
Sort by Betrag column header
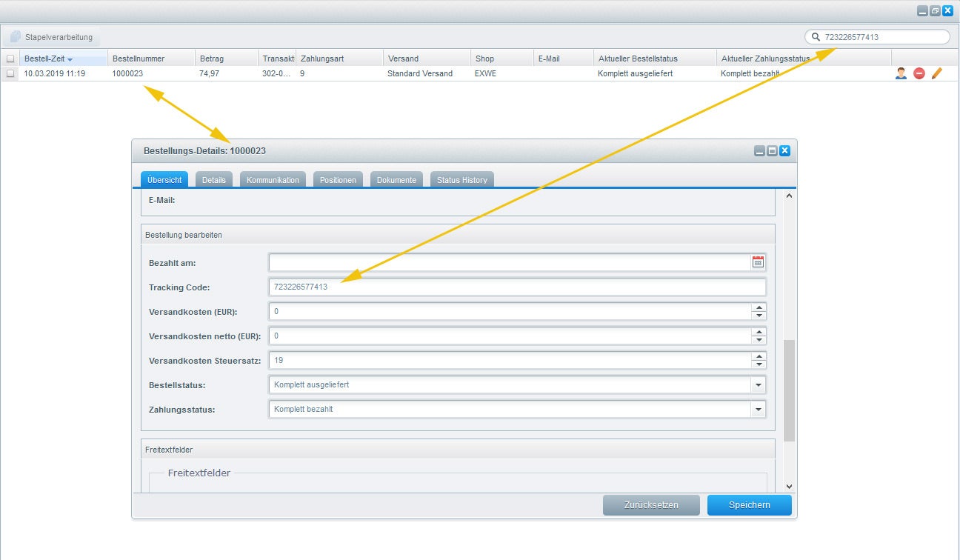click(227, 59)
